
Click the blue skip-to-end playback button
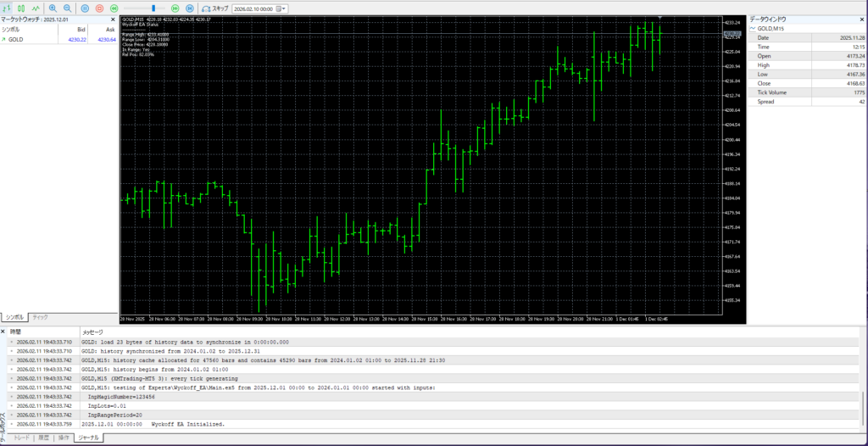[189, 8]
